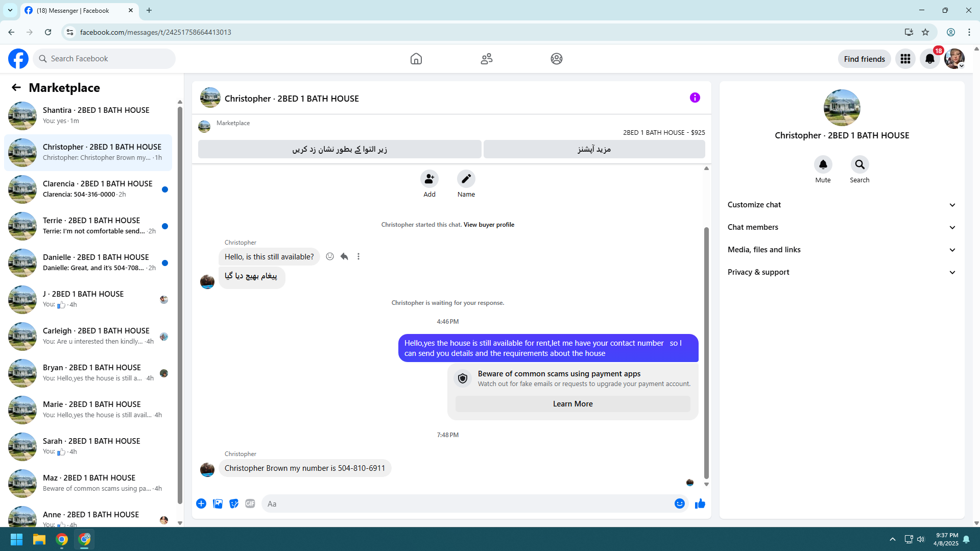Open Maz 2BED 1 BATH HOUSE chat

point(88,483)
